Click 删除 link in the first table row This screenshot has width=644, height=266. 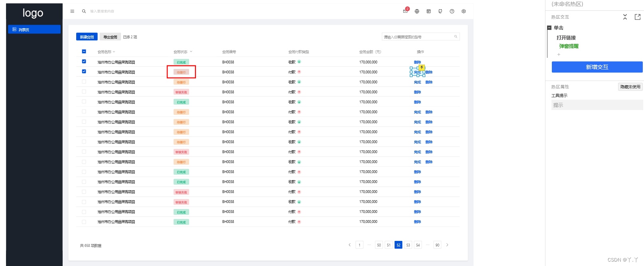[x=417, y=62]
